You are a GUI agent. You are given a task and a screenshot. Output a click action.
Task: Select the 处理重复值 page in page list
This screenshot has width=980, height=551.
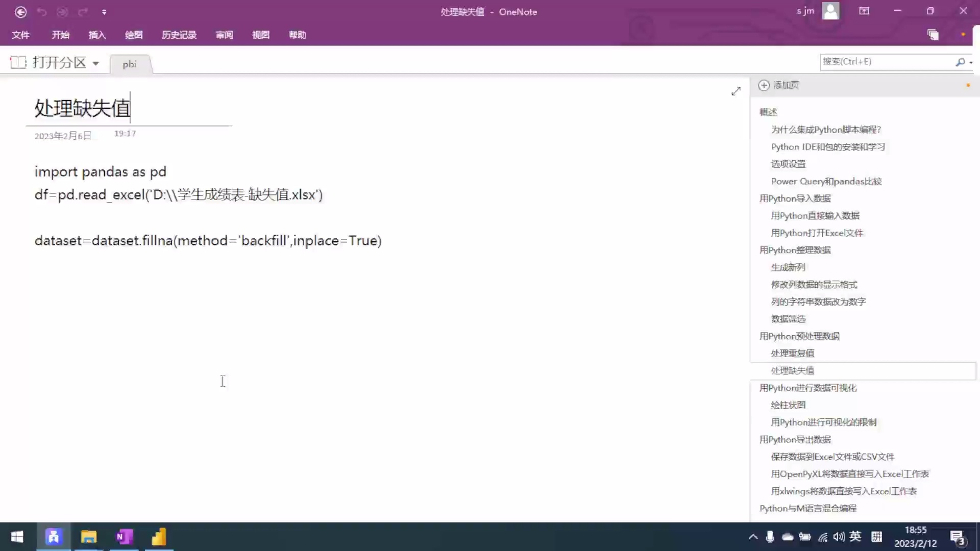coord(792,353)
